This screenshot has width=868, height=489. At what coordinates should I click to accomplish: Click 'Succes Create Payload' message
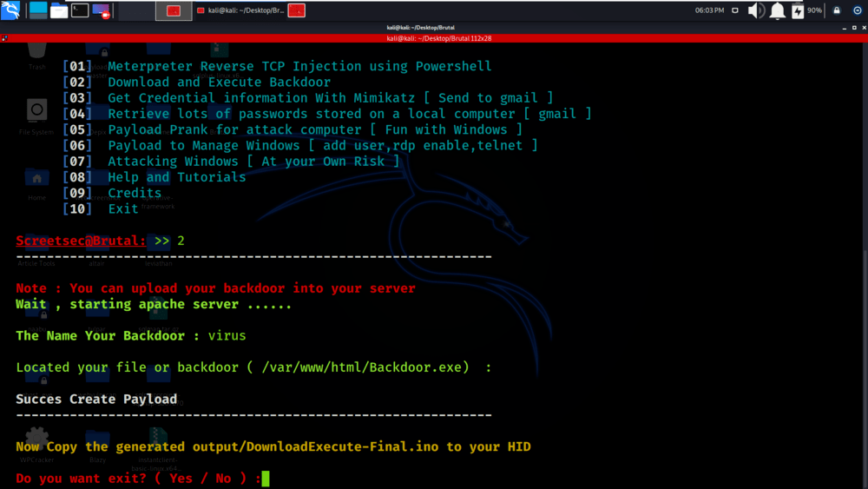coord(96,400)
